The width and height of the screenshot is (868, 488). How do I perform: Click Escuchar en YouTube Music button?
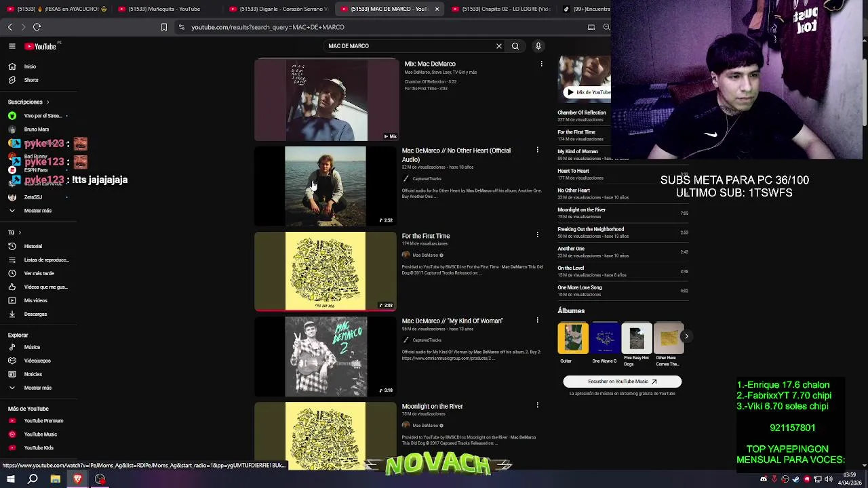(622, 382)
